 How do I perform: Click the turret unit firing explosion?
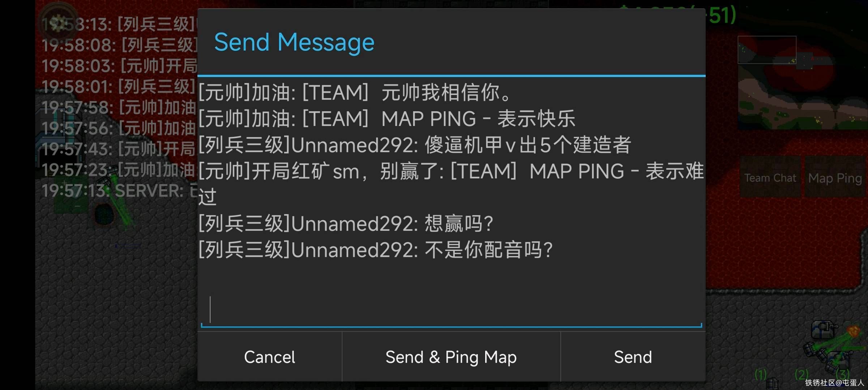click(x=822, y=329)
